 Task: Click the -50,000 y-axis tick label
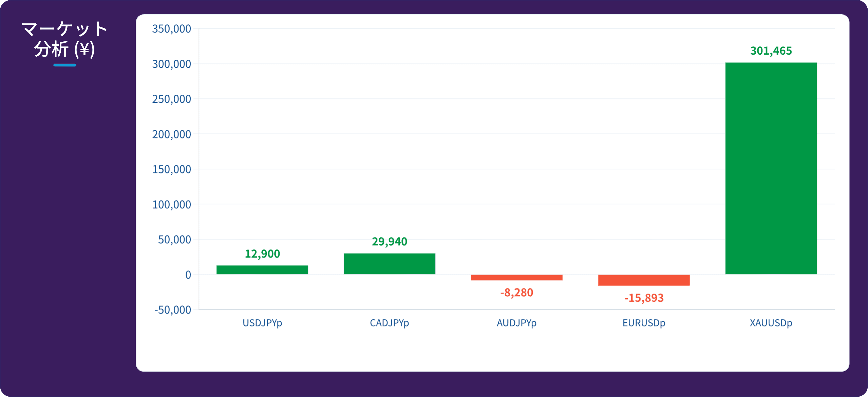(173, 310)
